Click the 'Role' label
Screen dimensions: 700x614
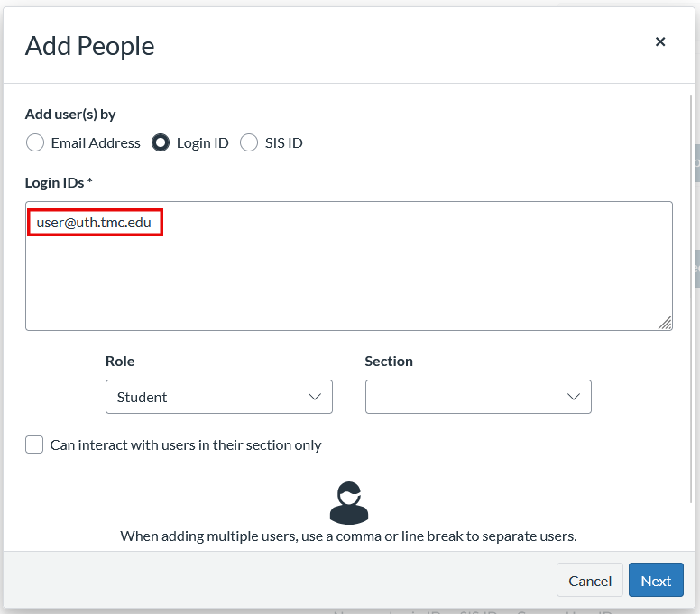click(x=120, y=361)
